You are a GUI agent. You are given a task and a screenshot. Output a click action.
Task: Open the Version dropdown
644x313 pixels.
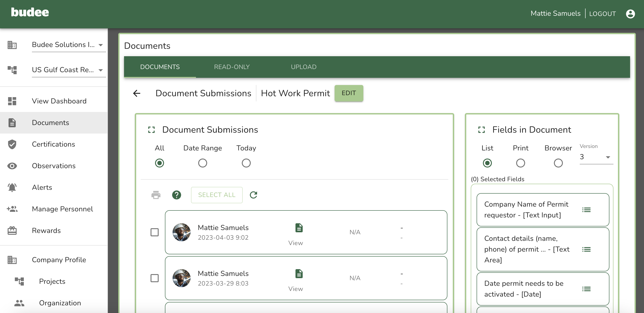(596, 157)
